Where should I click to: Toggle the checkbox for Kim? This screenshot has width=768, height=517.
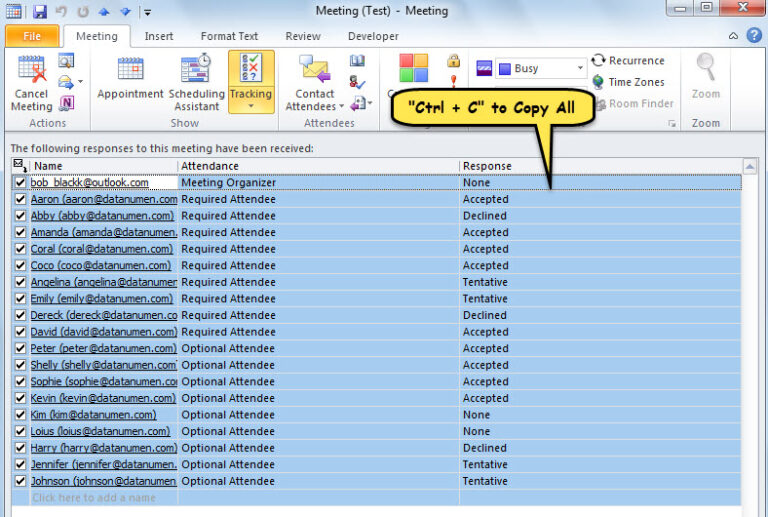[x=20, y=415]
